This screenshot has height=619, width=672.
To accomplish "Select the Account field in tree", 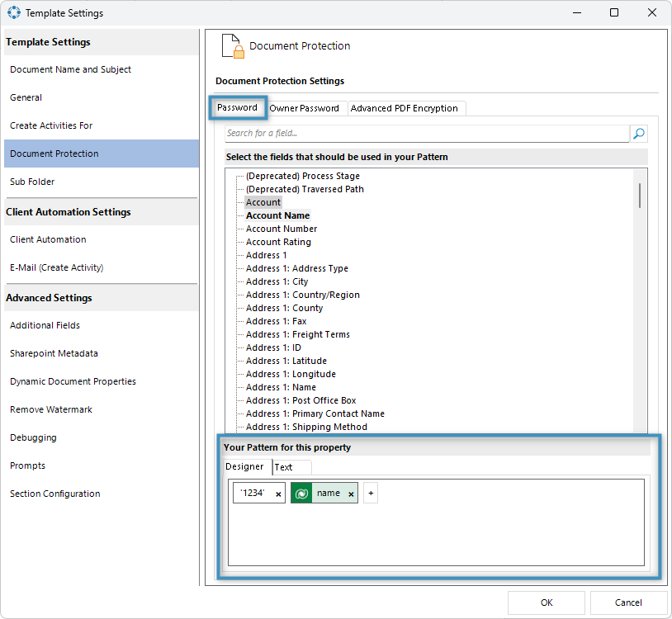I will click(x=263, y=203).
